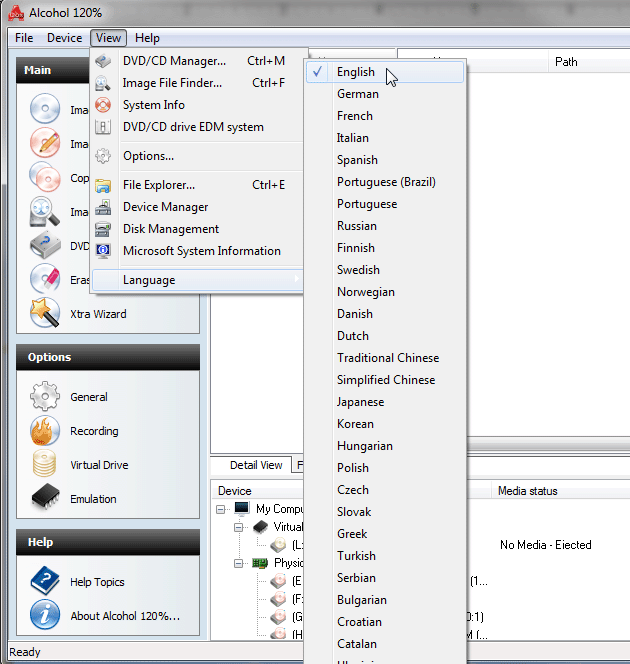Open Help Topics

pyautogui.click(x=97, y=582)
